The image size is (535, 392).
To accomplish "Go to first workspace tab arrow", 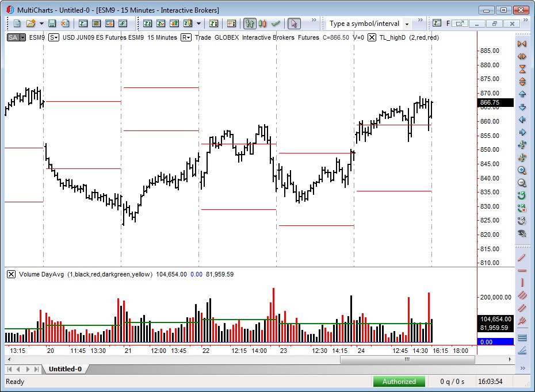I will tap(10, 369).
